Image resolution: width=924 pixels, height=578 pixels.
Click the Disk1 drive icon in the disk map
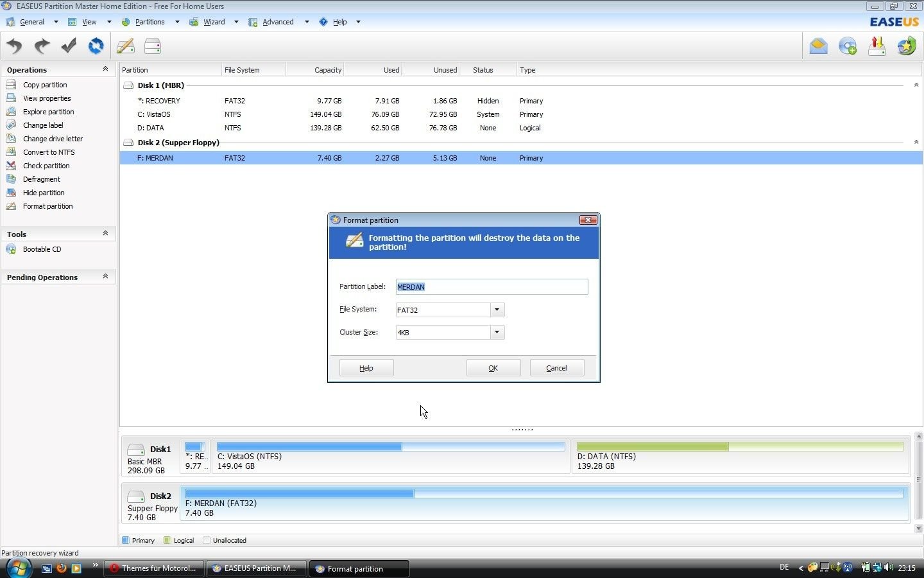(x=135, y=450)
